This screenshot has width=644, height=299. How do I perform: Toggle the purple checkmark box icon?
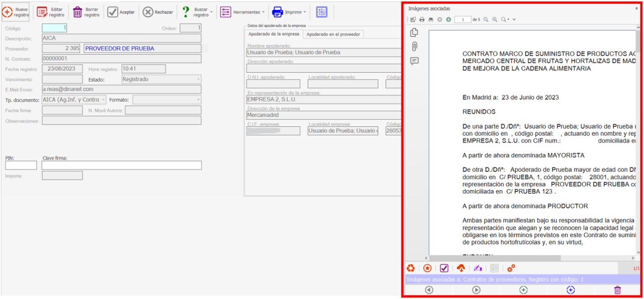tap(444, 268)
